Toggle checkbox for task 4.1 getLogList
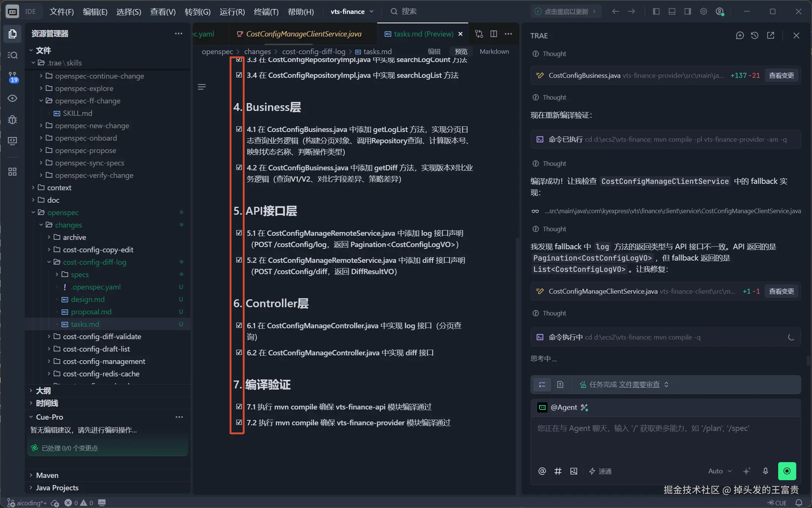The width and height of the screenshot is (812, 508). tap(239, 129)
